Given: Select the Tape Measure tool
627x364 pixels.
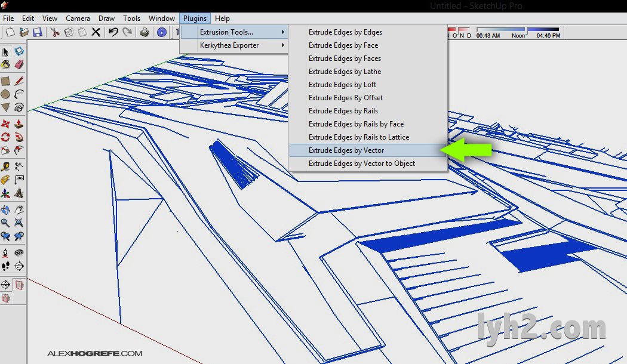Looking at the screenshot, I should pyautogui.click(x=5, y=166).
